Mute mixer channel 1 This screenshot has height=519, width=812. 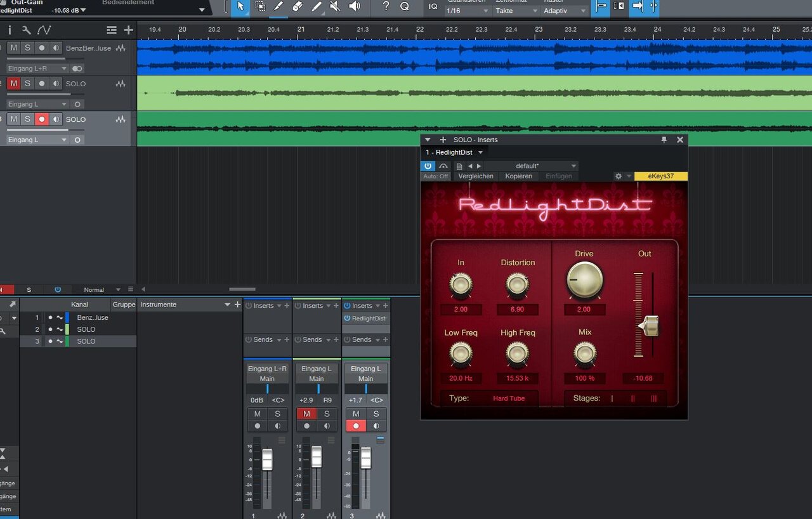click(258, 414)
